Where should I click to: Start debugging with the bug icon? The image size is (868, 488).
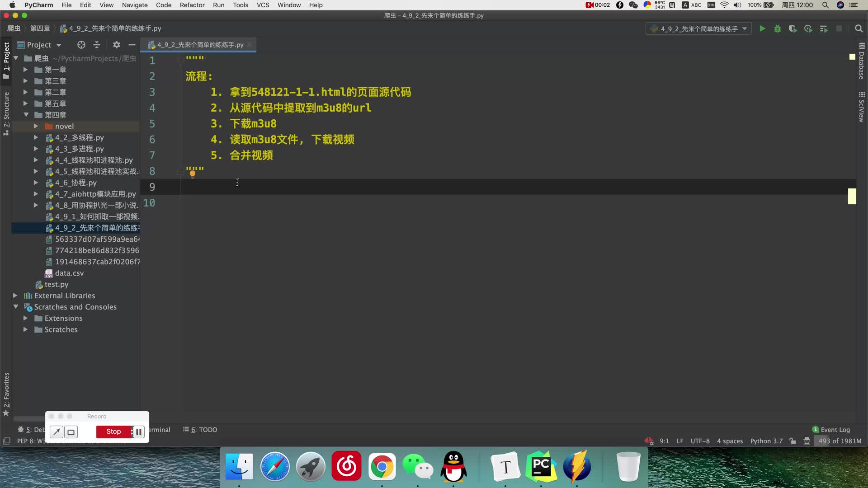pyautogui.click(x=778, y=29)
